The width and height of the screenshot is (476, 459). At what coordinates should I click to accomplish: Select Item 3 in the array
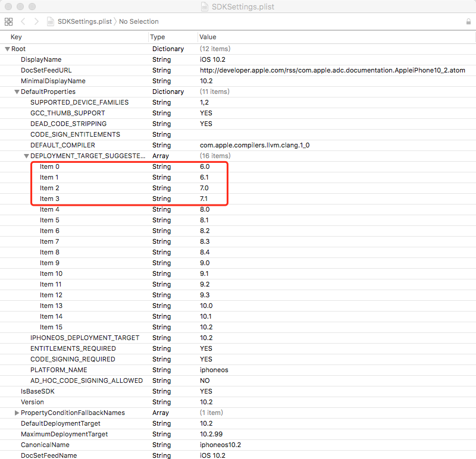click(x=49, y=199)
